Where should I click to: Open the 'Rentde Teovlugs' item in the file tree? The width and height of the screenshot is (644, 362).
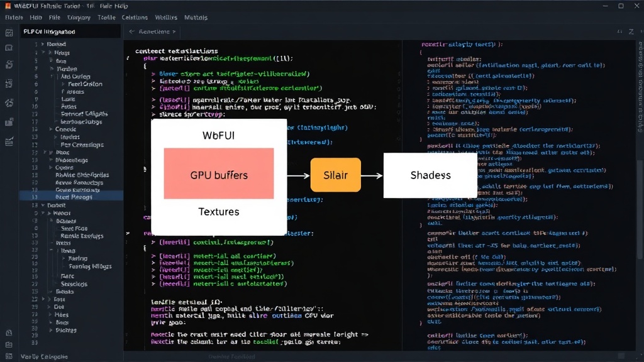coord(82,236)
